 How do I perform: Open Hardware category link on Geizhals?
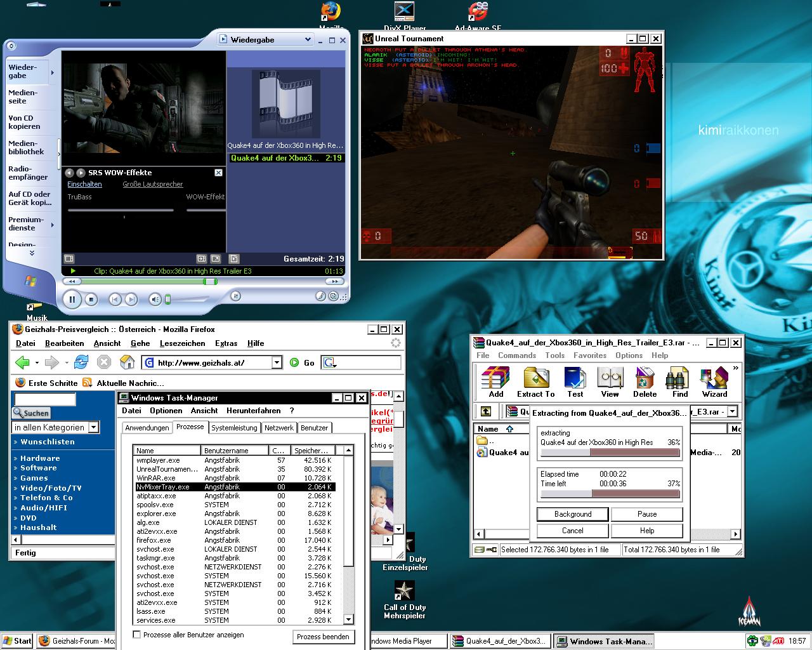40,458
